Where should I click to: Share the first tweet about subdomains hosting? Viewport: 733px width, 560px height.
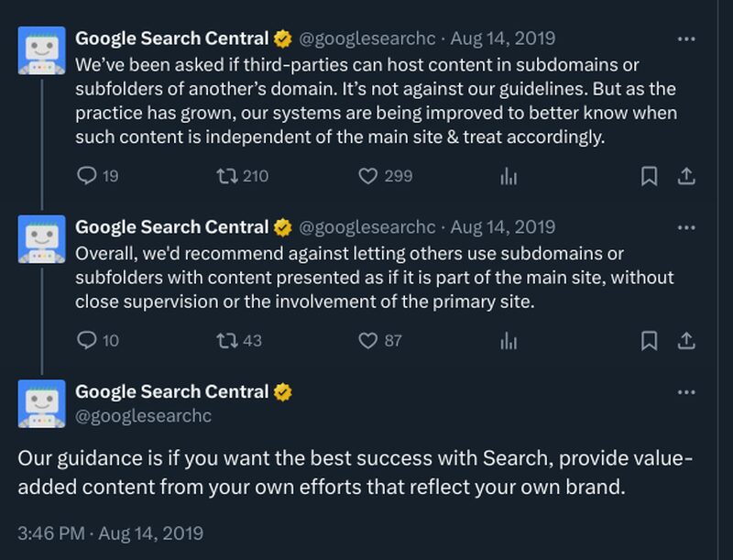(685, 176)
